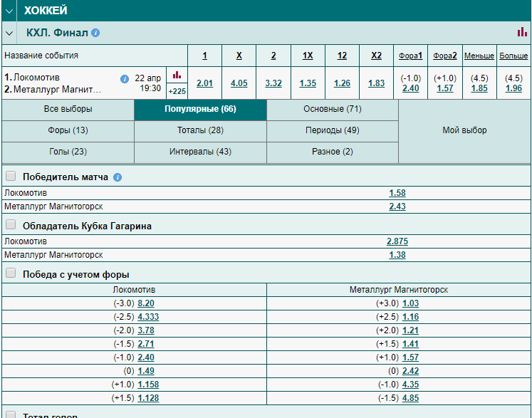This screenshot has height=418, width=532.
Task: Open statistics icon in КХЛ. Финал header
Action: pos(522,32)
